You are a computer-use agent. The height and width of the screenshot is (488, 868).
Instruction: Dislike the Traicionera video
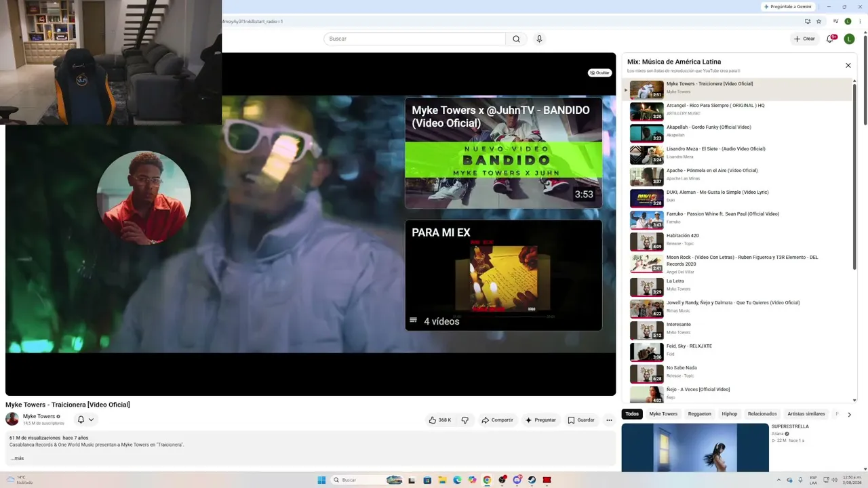click(x=465, y=420)
